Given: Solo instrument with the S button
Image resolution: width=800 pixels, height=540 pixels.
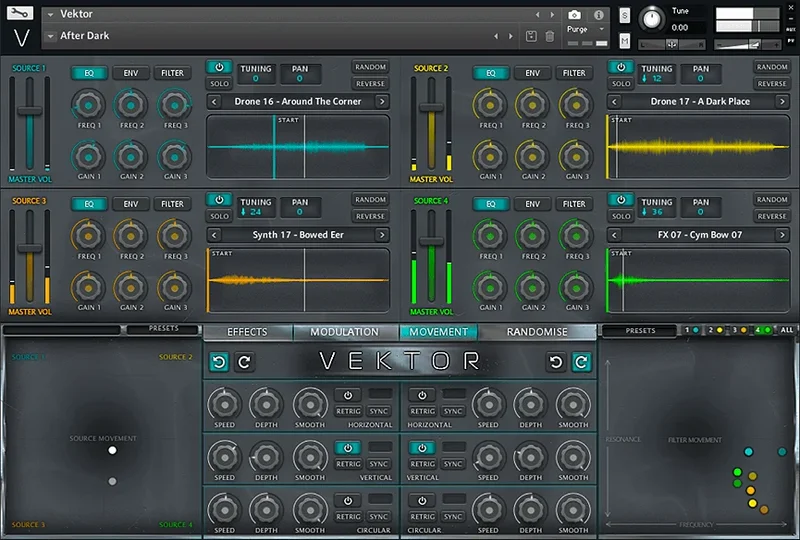Looking at the screenshot, I should point(624,16).
